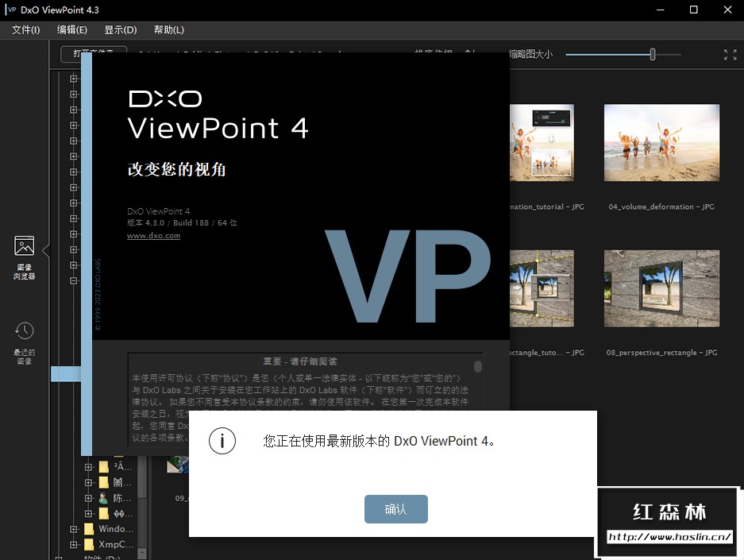Toggle fullscreen with the expand arrows icon
This screenshot has width=744, height=560.
[x=731, y=55]
